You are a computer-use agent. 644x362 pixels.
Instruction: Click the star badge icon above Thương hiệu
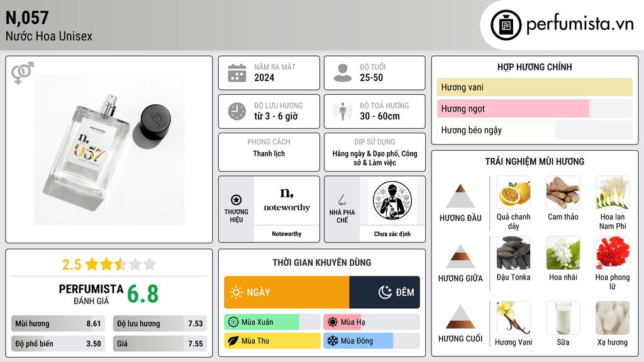coord(236,200)
